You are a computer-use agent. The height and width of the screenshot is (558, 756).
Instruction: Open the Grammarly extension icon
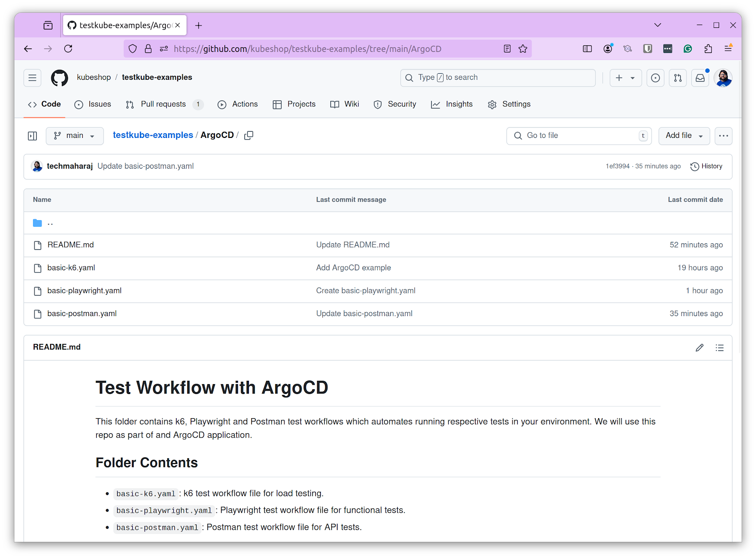tap(687, 49)
